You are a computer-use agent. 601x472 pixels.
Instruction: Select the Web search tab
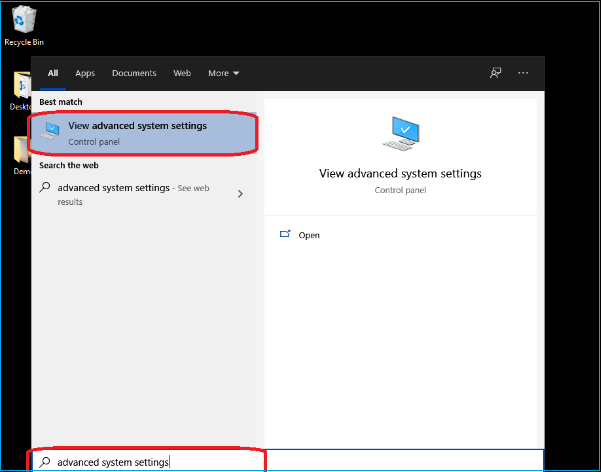coord(182,73)
